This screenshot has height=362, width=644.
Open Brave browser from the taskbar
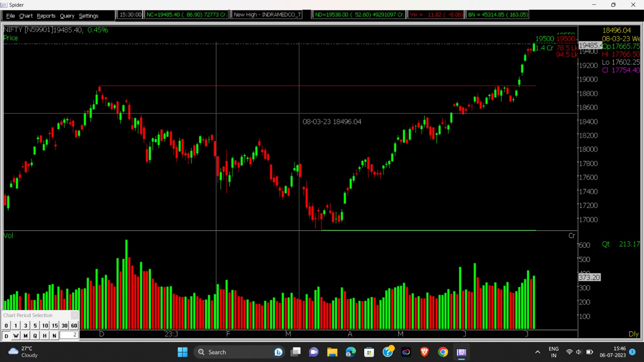coord(424,352)
